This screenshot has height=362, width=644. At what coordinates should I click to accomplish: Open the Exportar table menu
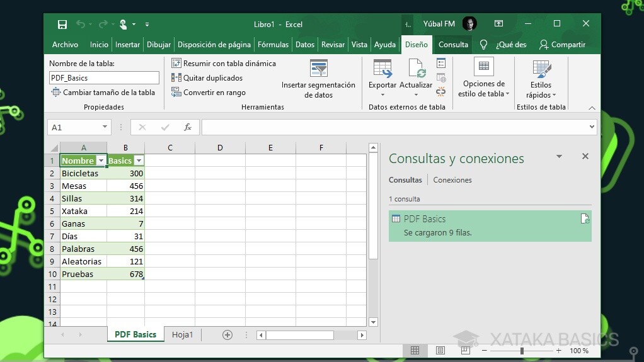click(382, 79)
